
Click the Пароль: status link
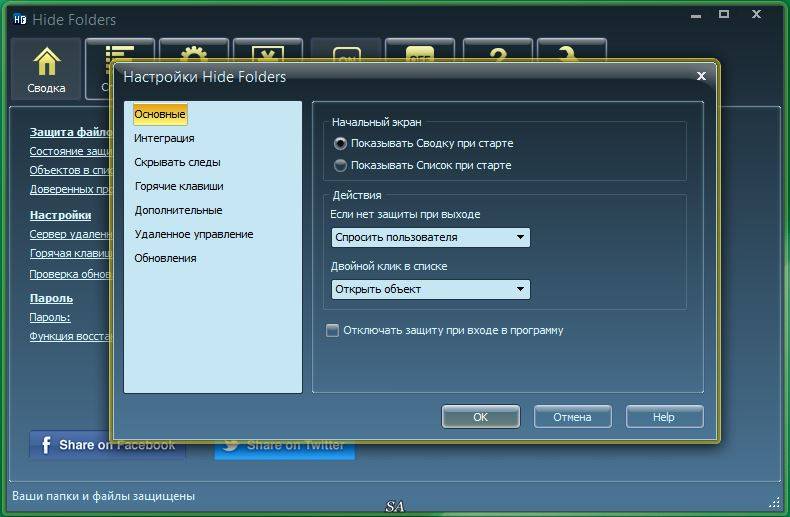pos(50,317)
